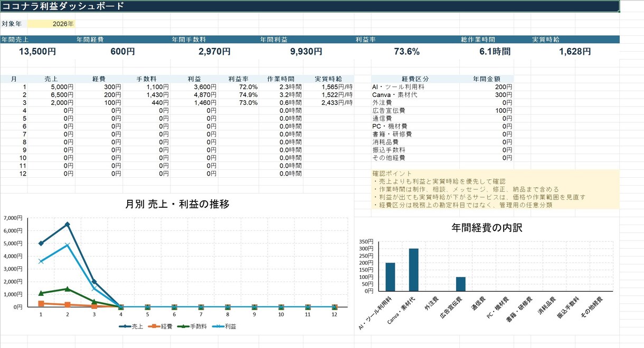Click the 年間利益 KPI header
Viewport: 644px width, 348px height.
(x=307, y=40)
